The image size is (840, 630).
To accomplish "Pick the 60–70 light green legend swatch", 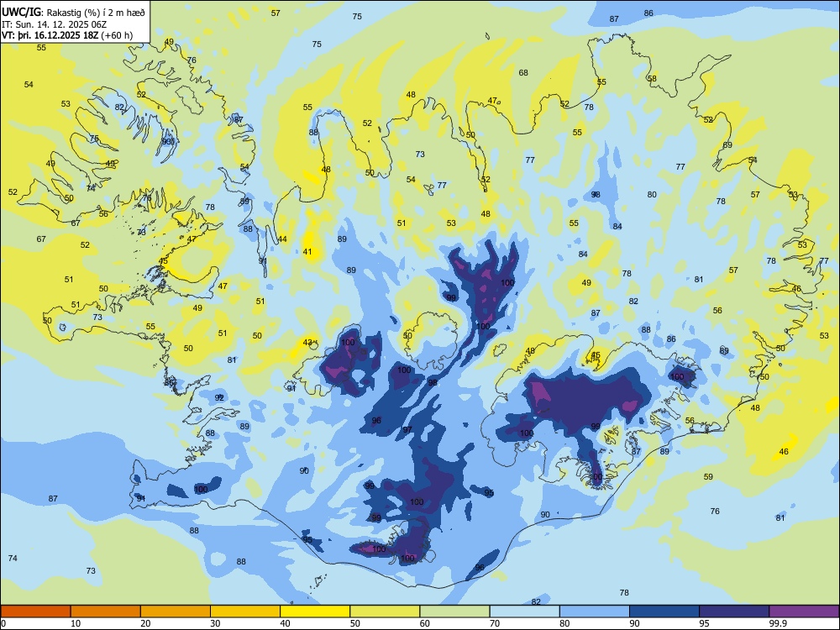I will tap(454, 612).
